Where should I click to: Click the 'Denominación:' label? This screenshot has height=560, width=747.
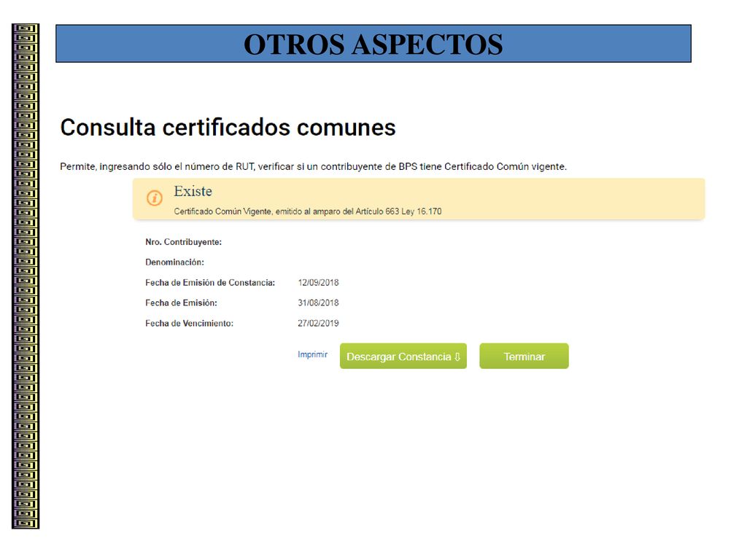(174, 262)
